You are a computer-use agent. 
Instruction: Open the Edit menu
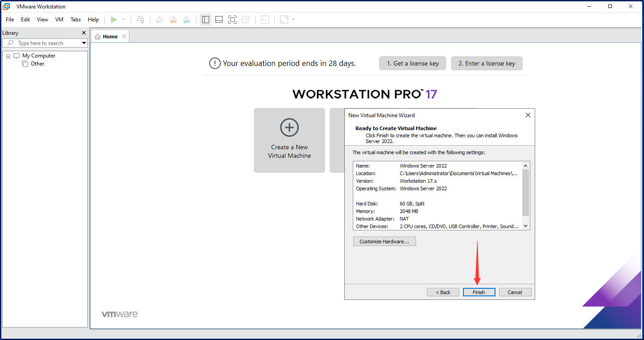pos(25,20)
